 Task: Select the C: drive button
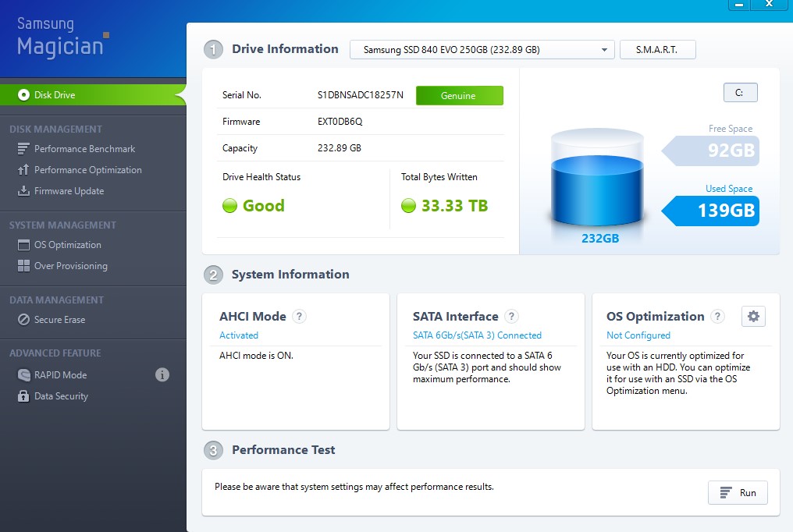(740, 92)
